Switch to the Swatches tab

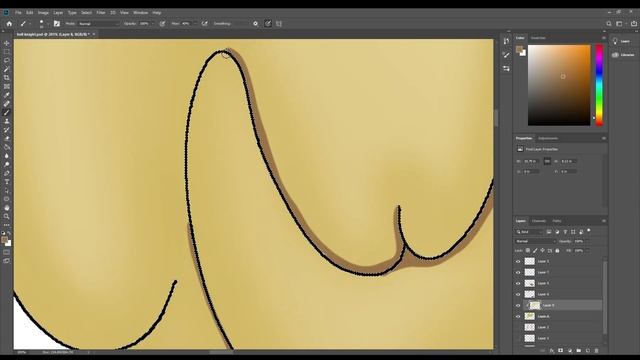538,38
